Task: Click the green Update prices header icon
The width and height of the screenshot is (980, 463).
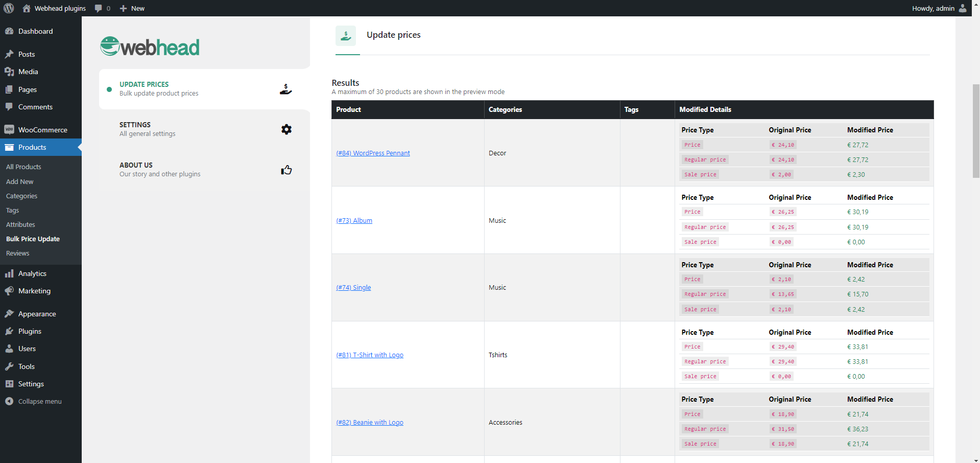Action: [x=346, y=36]
